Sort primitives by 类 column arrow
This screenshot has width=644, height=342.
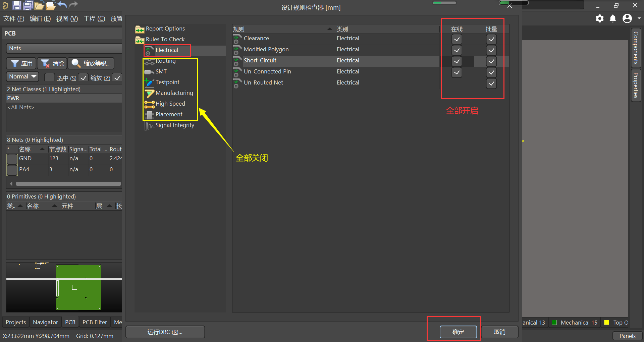click(x=20, y=206)
